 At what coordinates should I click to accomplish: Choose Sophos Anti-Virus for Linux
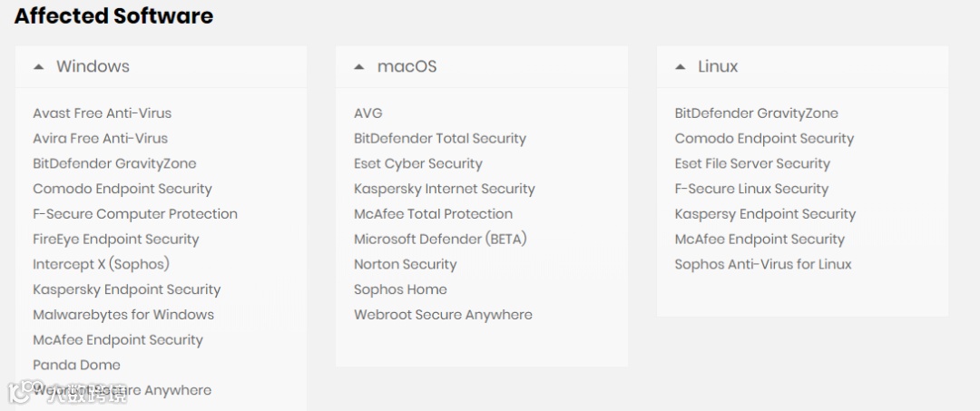coord(763,264)
